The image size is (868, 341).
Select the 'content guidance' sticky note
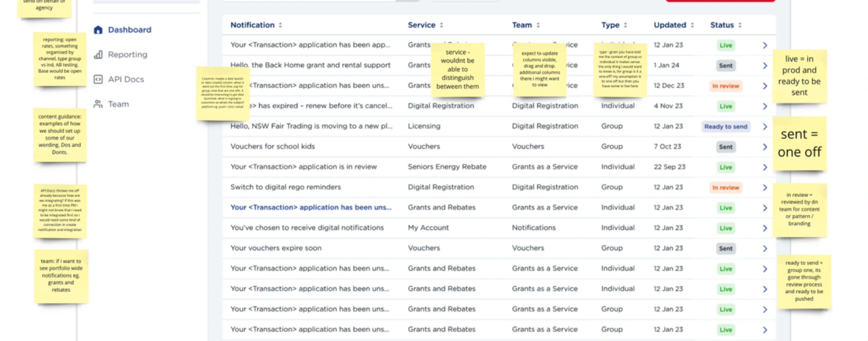point(60,135)
